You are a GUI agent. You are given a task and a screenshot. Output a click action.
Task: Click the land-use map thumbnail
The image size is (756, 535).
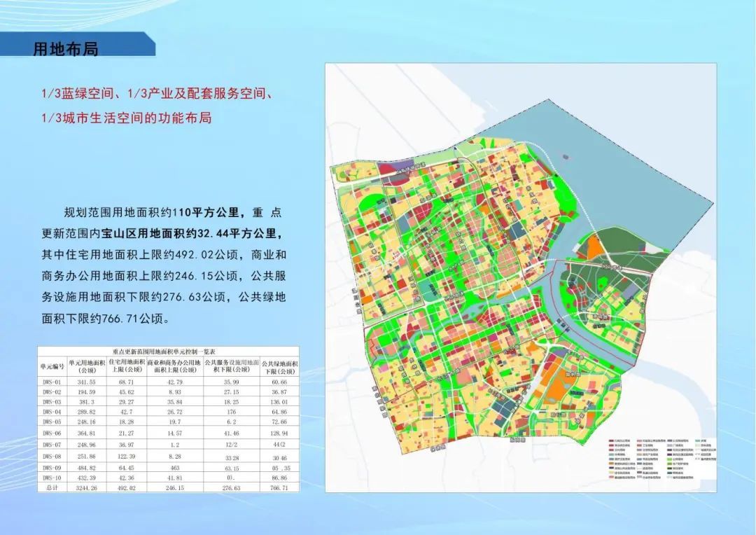pyautogui.click(x=521, y=278)
